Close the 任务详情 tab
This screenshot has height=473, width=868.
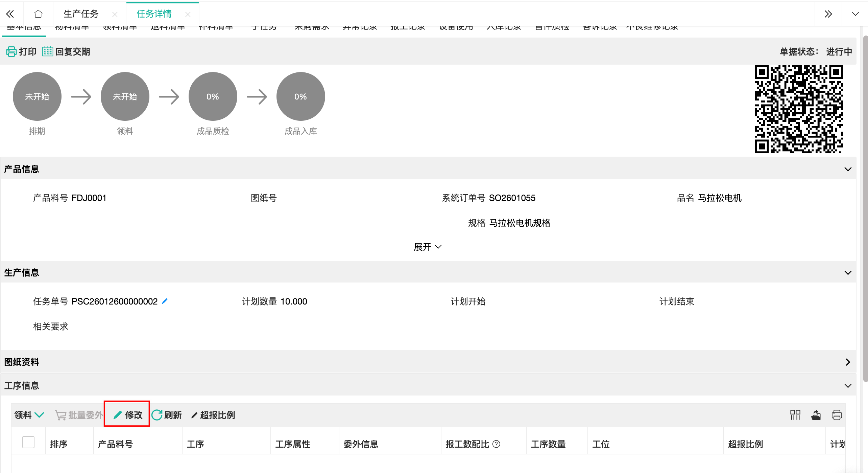pyautogui.click(x=188, y=14)
